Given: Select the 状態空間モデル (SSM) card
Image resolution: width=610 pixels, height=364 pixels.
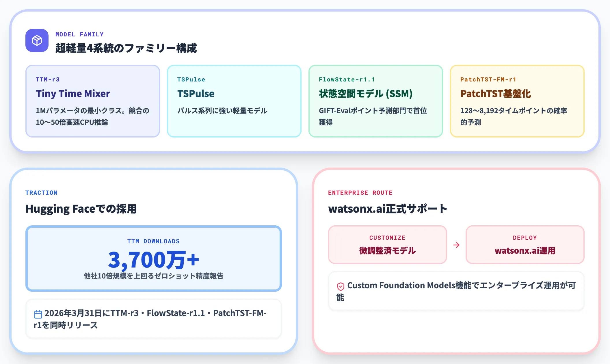Looking at the screenshot, I should click(x=376, y=101).
